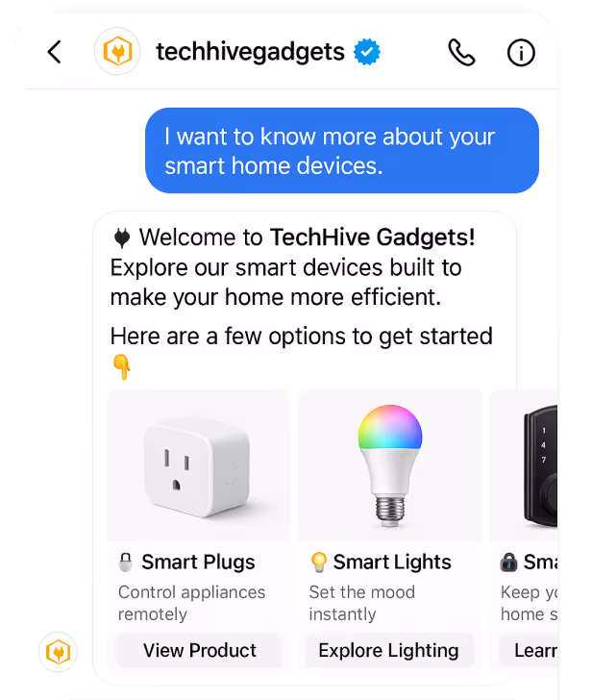
Task: Tap the Welcome to TechHive Gadgets text
Action: 307,237
